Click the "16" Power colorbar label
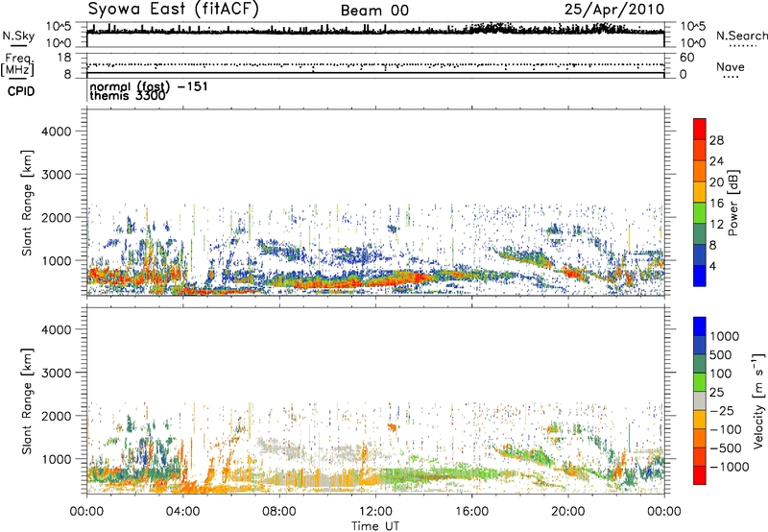 pos(716,204)
